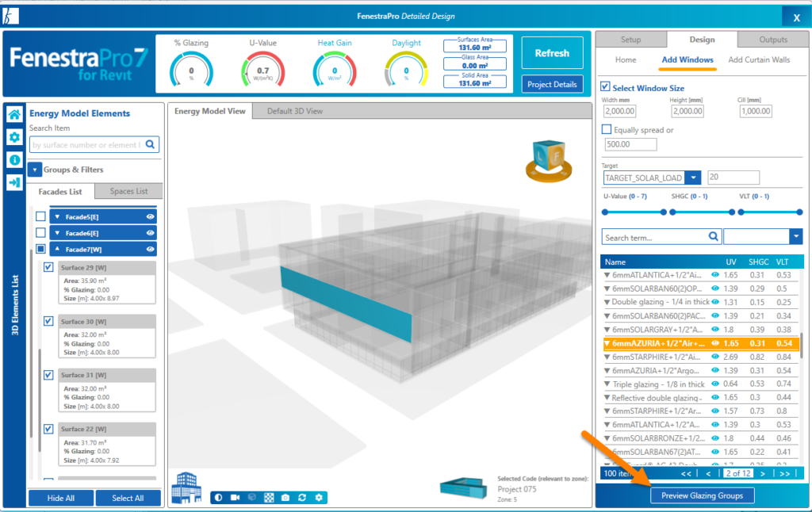Viewport: 812px width, 512px height.
Task: Open the settings gear in left sidebar
Action: pyautogui.click(x=14, y=137)
